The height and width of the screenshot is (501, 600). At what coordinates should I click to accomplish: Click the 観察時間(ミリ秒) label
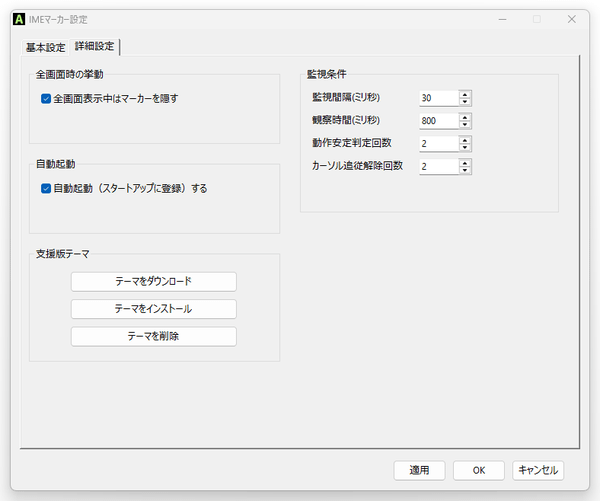pyautogui.click(x=346, y=120)
